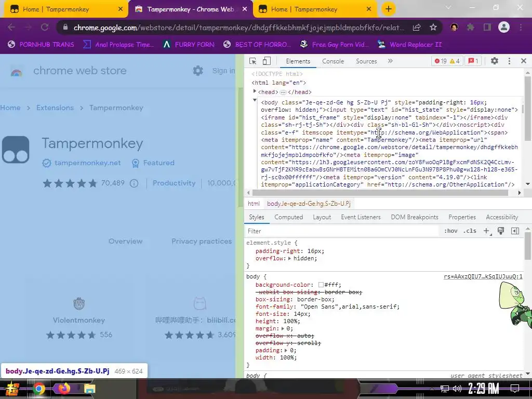The width and height of the screenshot is (532, 399).
Task: Toggle rendering emulations brush icon
Action: coord(500,231)
